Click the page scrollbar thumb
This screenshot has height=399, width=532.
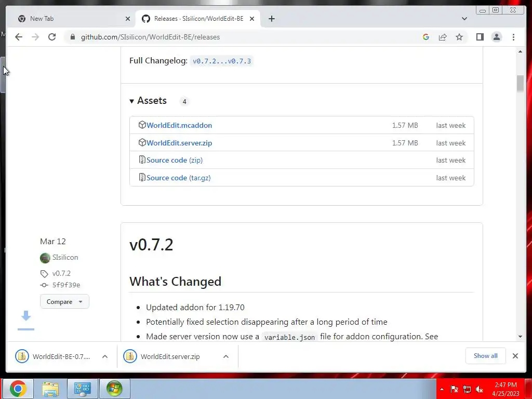[x=520, y=83]
